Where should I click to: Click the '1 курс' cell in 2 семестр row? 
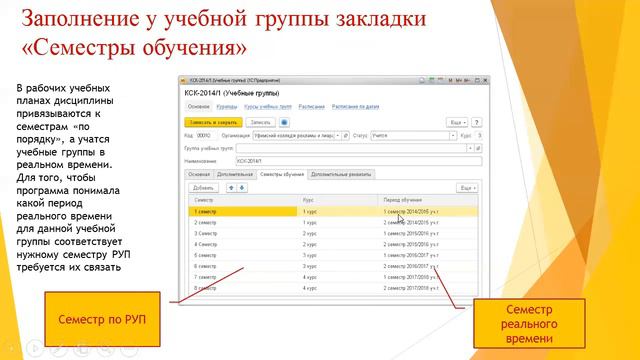click(x=310, y=222)
